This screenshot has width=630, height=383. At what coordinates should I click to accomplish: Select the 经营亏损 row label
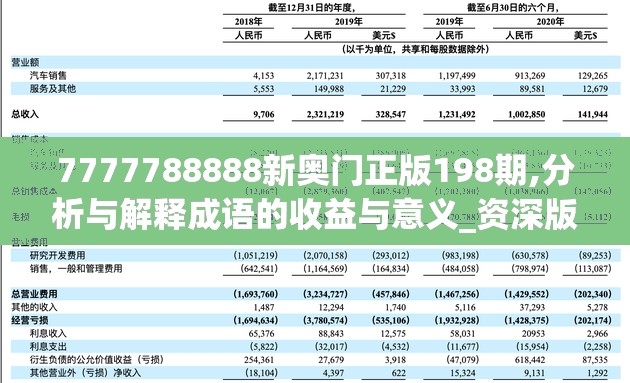click(x=30, y=320)
